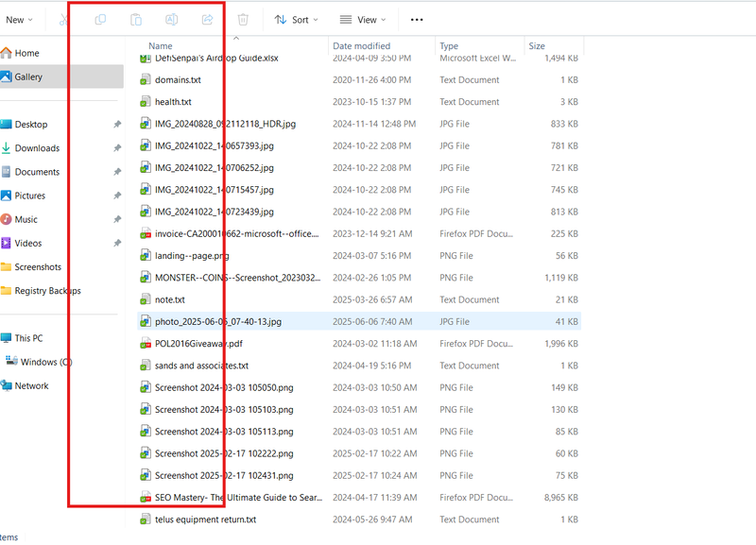Viewport: 756px width, 545px height.
Task: Expand the New dropdown menu
Action: click(19, 20)
